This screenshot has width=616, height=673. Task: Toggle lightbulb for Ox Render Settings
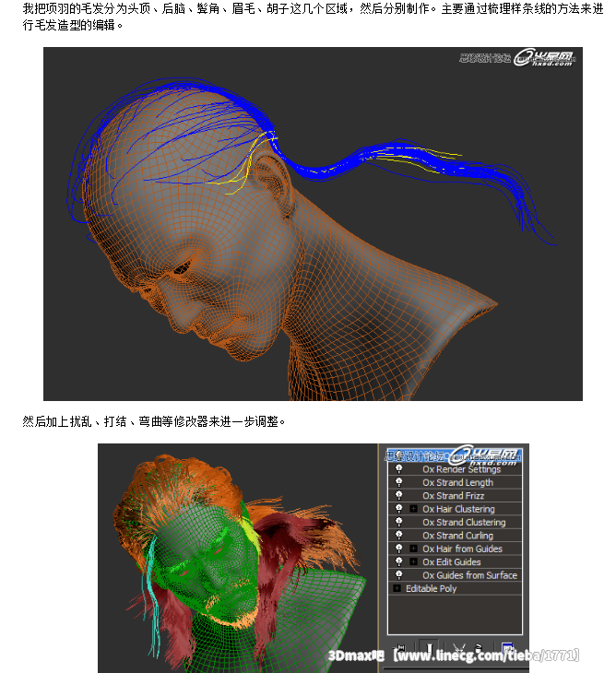coord(398,469)
